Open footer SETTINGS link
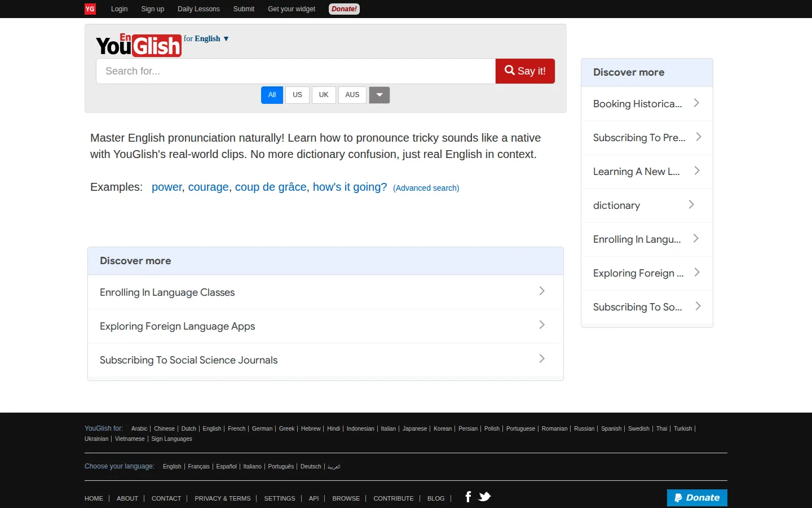The width and height of the screenshot is (812, 508). [280, 498]
